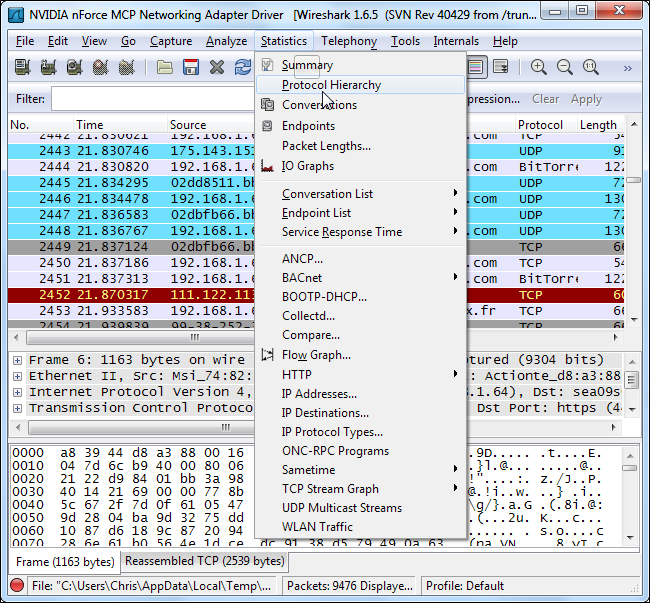Viewport: 650px width, 603px height.
Task: Select Protocol Hierarchy from Statistics menu
Action: pos(331,85)
